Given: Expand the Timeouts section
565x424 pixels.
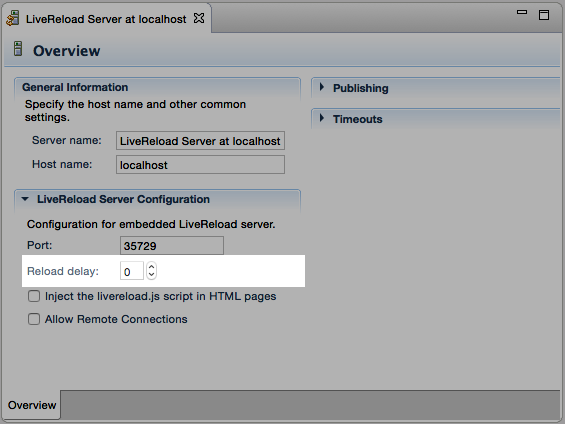Looking at the screenshot, I should [x=322, y=118].
